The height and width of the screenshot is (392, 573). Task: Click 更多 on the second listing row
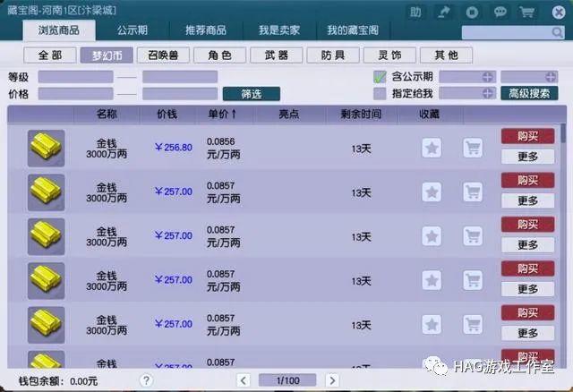pos(527,200)
